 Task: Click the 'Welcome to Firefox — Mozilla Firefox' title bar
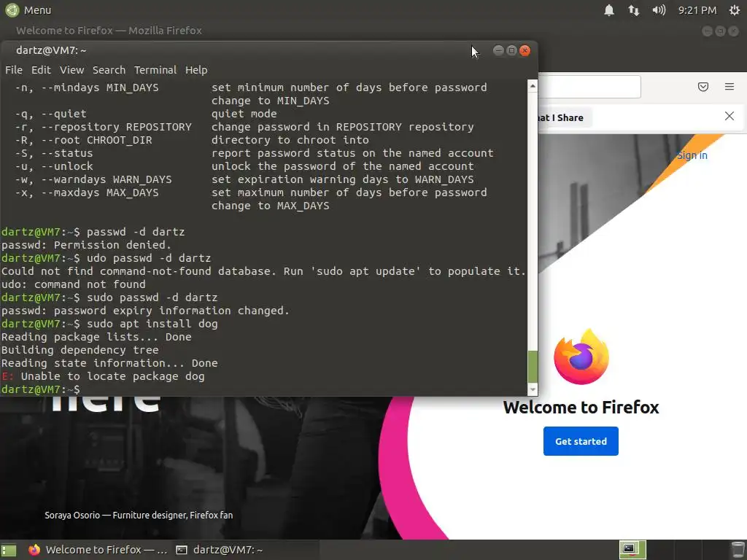click(x=109, y=31)
